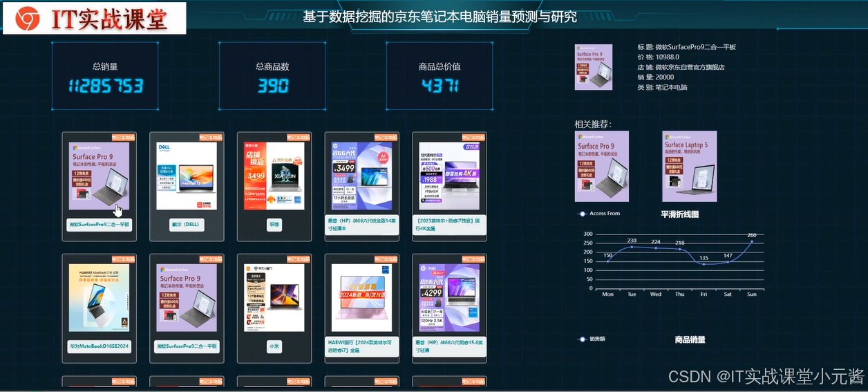This screenshot has width=868, height=392.
Task: Select the 惠普 战66六代酷睿15.6英寸 product image
Action: (449, 297)
